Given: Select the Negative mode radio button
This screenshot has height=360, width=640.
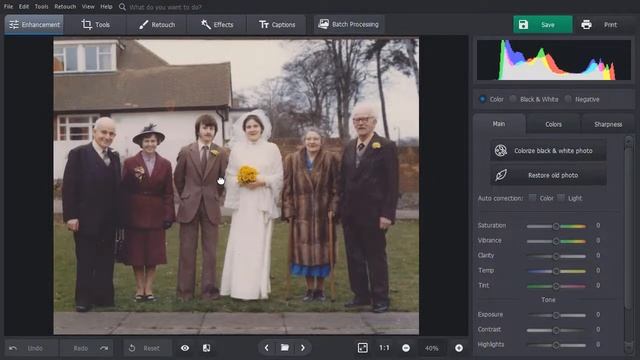Looking at the screenshot, I should click(x=568, y=99).
